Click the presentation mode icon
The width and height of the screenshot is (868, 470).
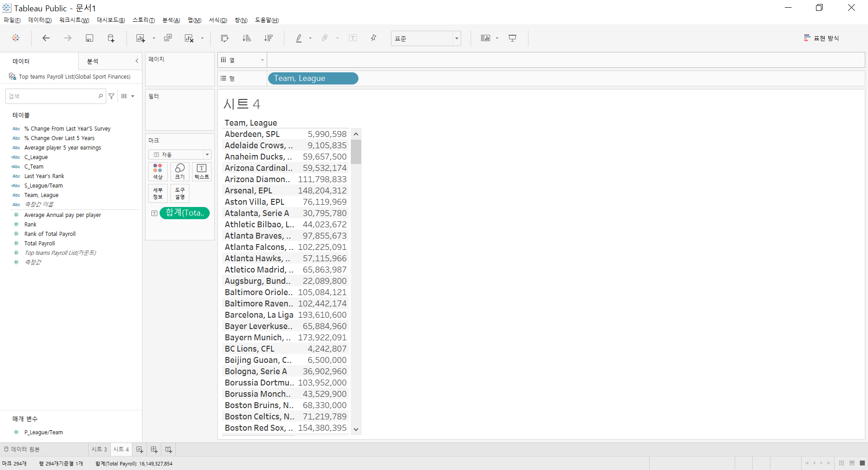point(512,38)
